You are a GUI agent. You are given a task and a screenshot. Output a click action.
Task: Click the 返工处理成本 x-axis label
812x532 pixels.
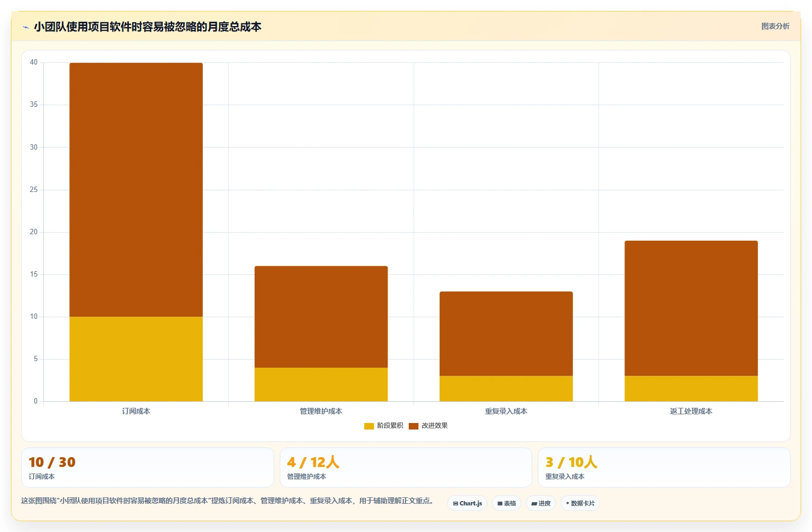pos(691,411)
